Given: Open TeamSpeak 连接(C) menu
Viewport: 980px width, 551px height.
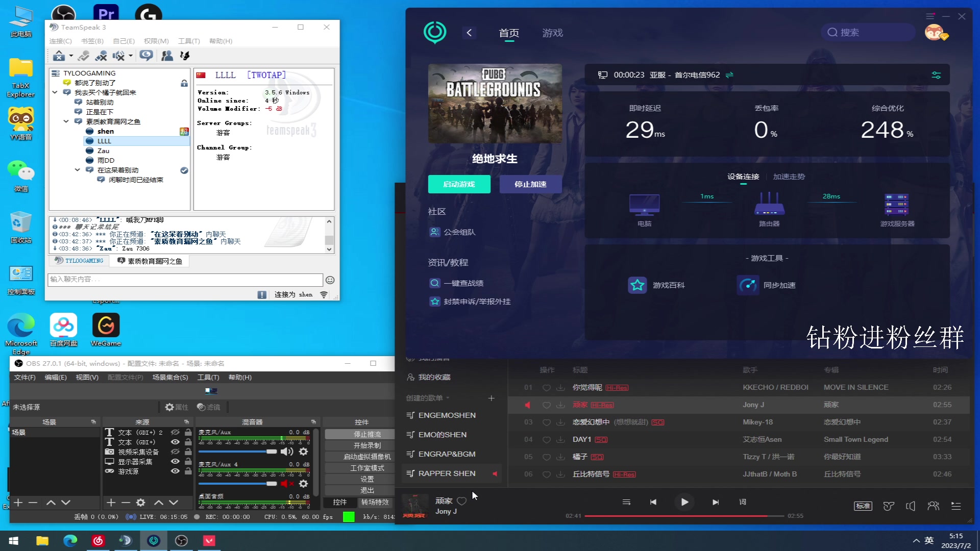Looking at the screenshot, I should 60,41.
